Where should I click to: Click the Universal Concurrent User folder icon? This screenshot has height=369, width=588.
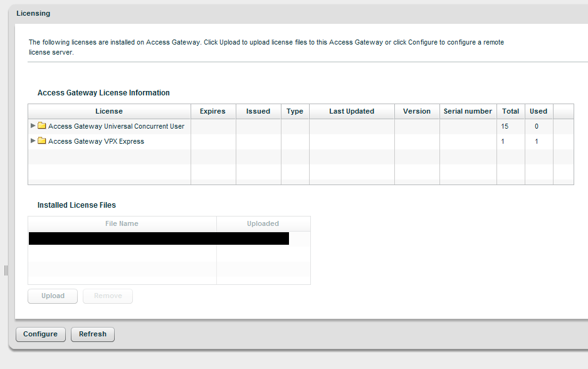click(41, 126)
